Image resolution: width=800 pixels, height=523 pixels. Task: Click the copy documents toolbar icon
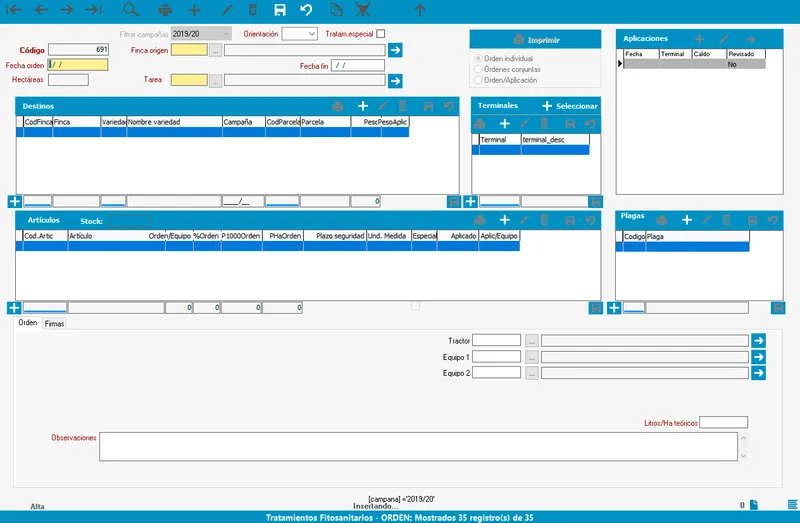(336, 10)
